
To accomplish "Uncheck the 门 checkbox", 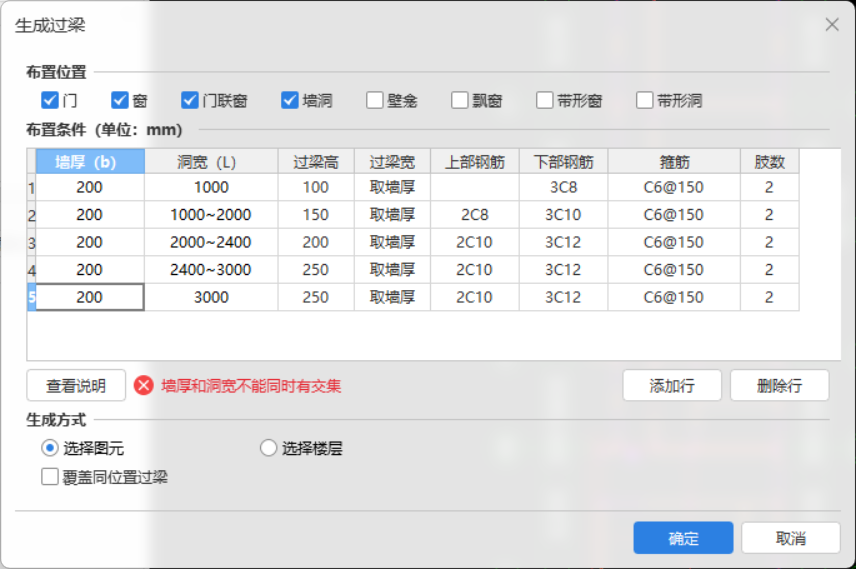I will coord(50,100).
